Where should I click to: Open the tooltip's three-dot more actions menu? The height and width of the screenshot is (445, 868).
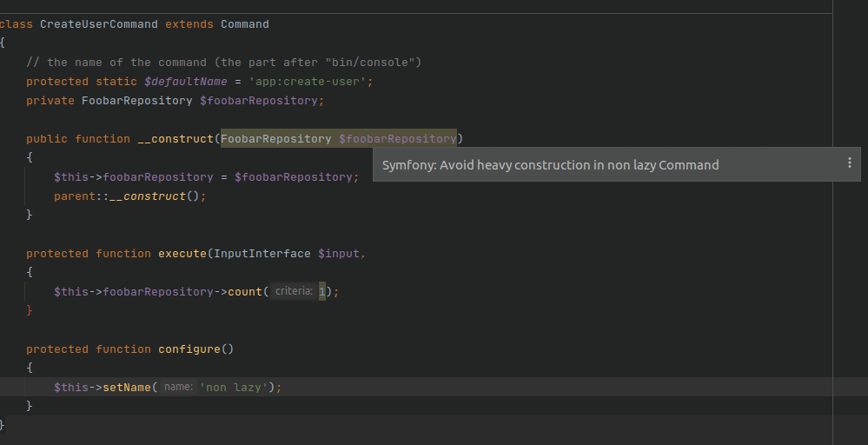pos(849,163)
